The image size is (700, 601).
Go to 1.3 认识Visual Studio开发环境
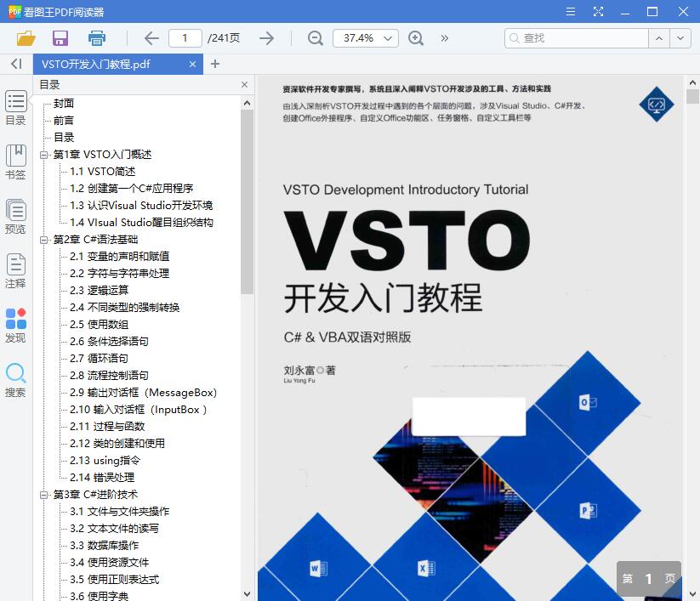pyautogui.click(x=141, y=205)
